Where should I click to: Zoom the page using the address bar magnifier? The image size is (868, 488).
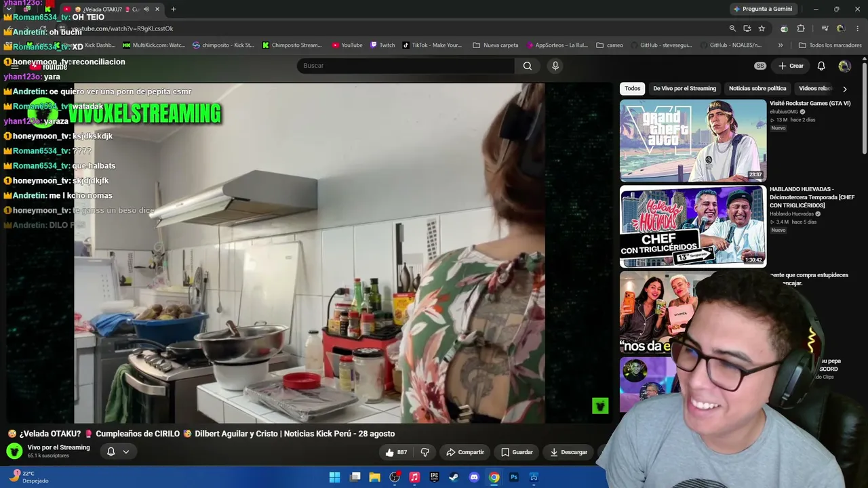[732, 28]
